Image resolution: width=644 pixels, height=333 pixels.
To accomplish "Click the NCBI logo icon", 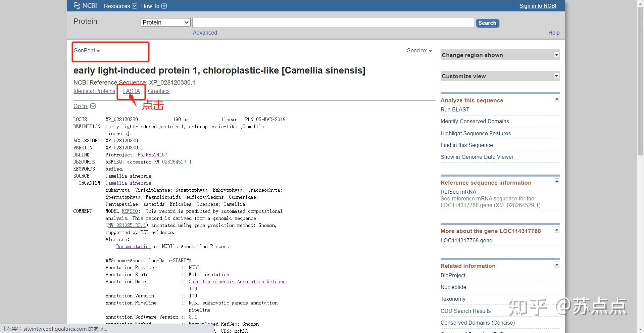I will (x=77, y=6).
